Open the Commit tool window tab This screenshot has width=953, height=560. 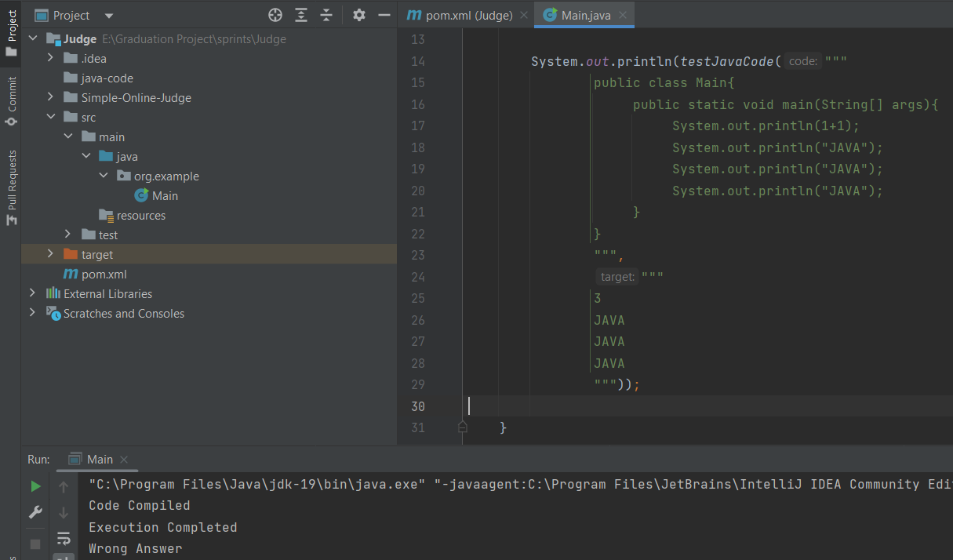coord(11,101)
